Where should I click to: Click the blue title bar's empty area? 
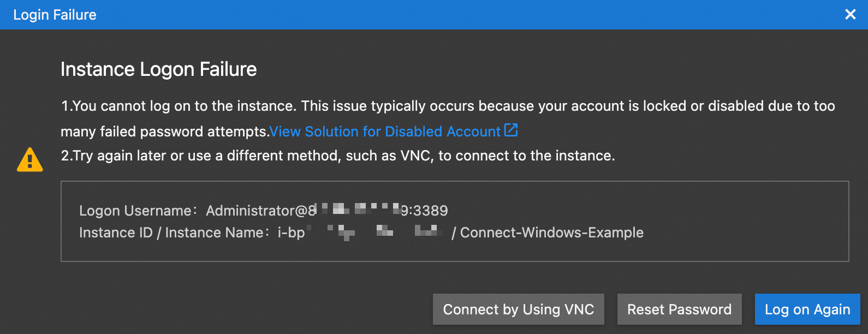tap(437, 15)
